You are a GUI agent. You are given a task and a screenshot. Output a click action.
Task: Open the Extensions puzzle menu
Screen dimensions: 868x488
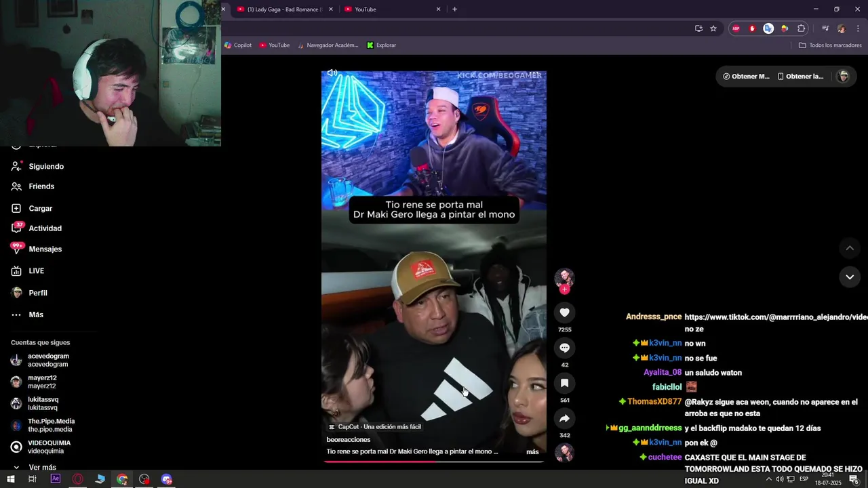click(x=801, y=28)
